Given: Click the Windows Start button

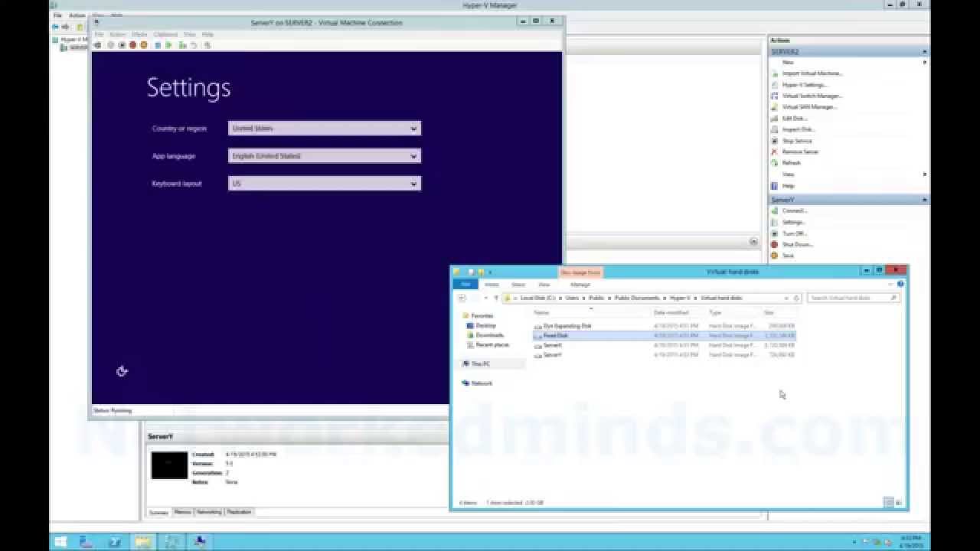Looking at the screenshot, I should tap(60, 542).
